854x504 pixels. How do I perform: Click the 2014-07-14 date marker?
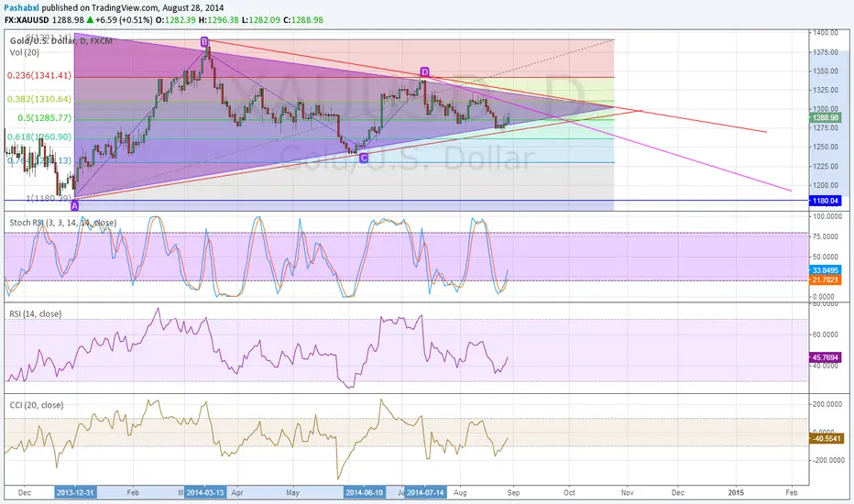coord(426,493)
